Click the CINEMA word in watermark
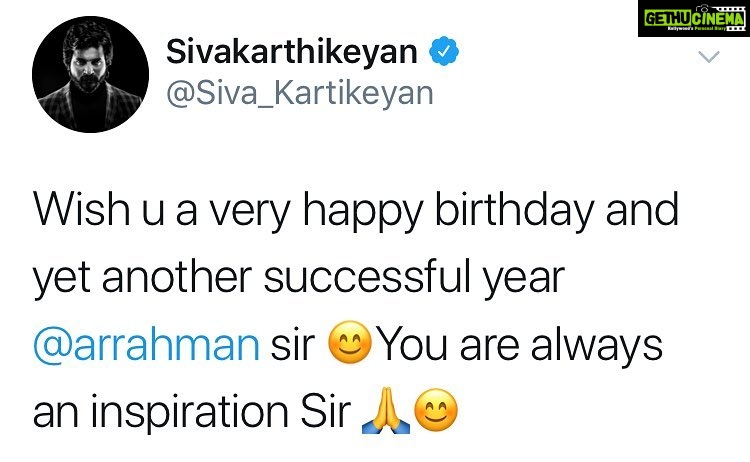This screenshot has width=750, height=462. 718,19
